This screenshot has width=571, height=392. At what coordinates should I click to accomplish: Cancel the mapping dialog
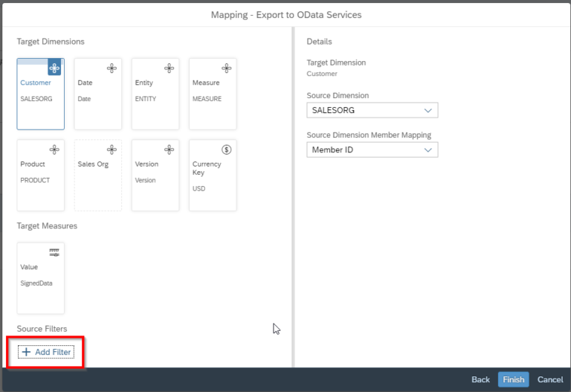[550, 379]
